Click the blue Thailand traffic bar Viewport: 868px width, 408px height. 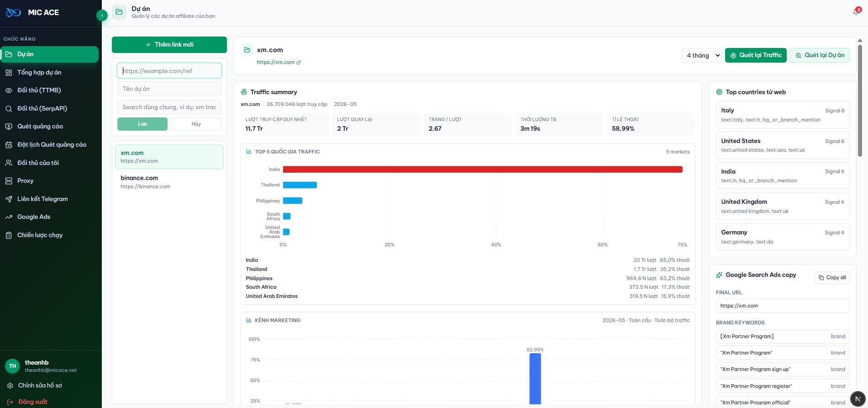300,185
